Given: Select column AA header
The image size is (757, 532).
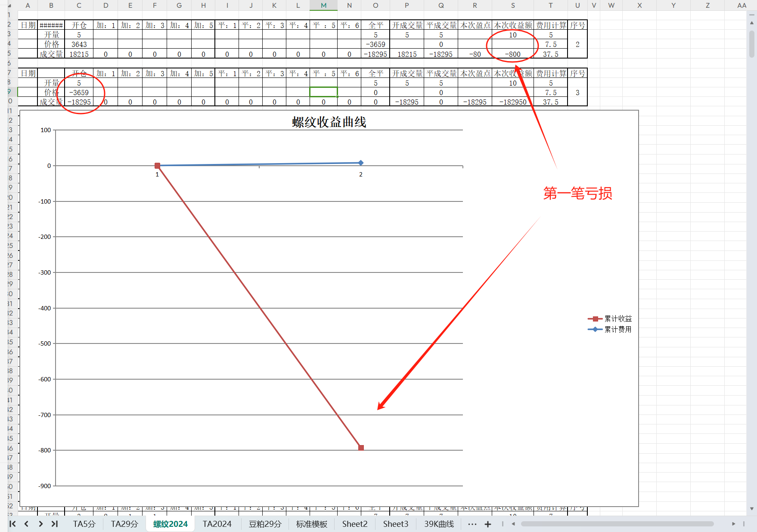Looking at the screenshot, I should (x=741, y=6).
